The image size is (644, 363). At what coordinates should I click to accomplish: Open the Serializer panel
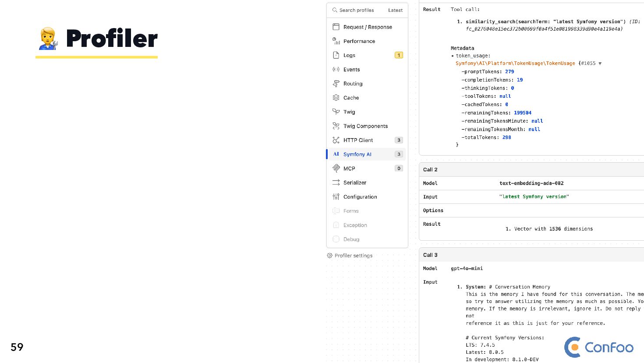(x=367, y=182)
